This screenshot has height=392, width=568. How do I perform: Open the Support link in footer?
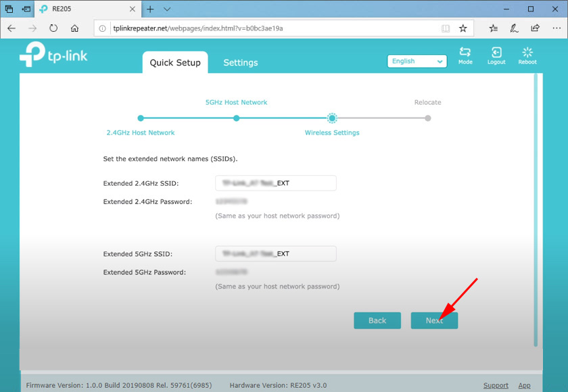click(496, 385)
